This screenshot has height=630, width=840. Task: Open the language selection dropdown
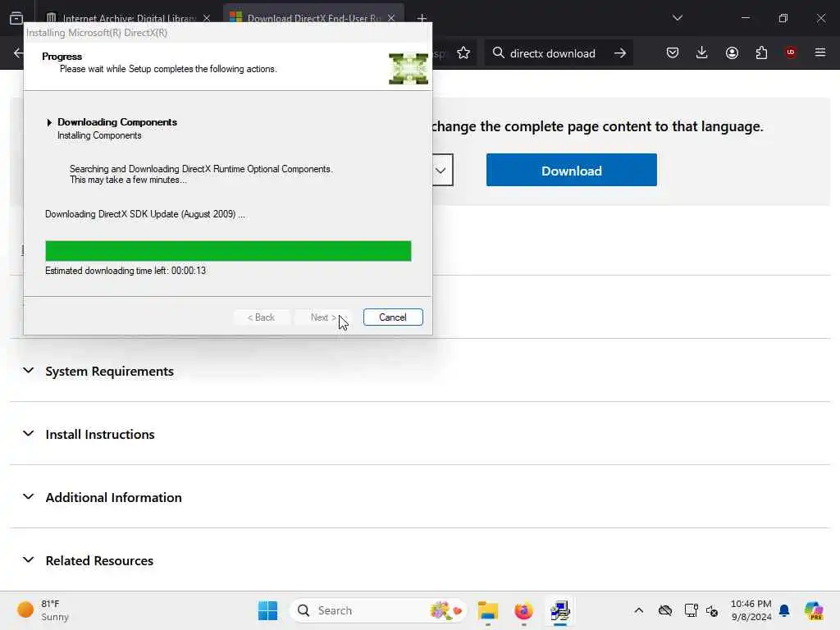click(x=441, y=171)
